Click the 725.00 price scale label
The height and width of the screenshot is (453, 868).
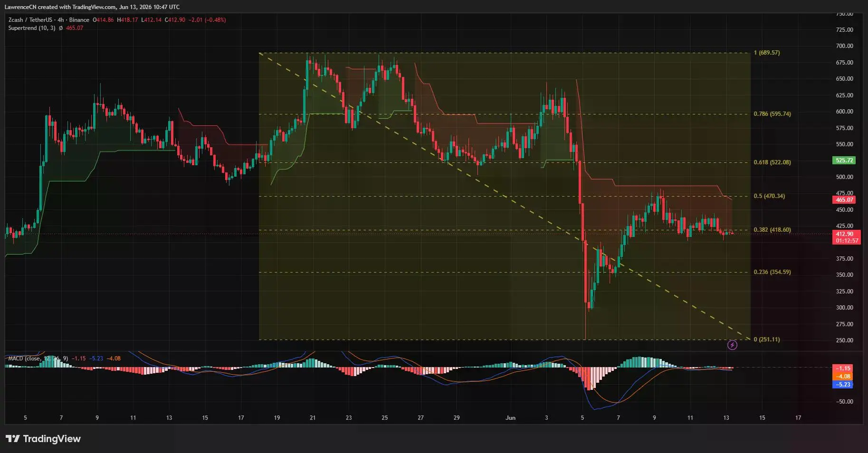click(844, 30)
